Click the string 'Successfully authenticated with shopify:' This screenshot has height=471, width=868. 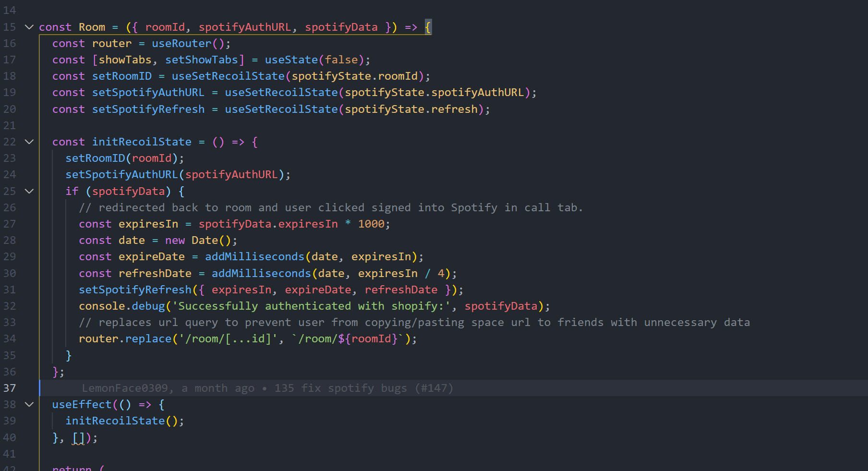click(311, 306)
